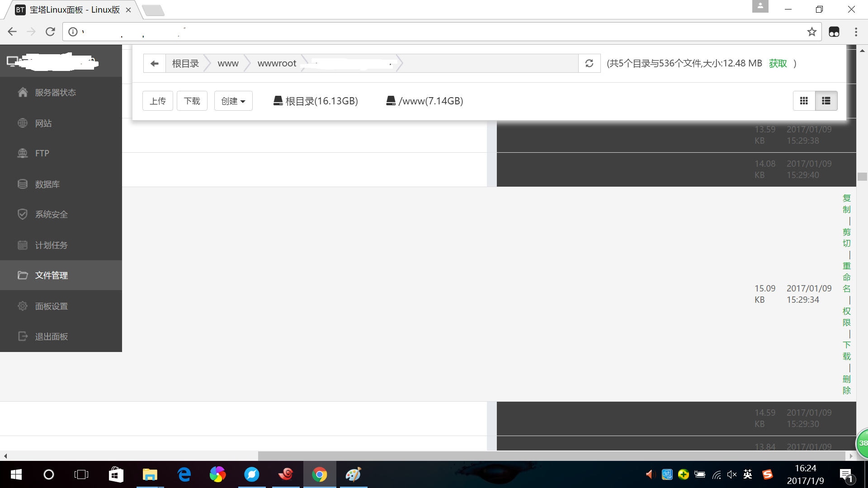Switch to grid view layout
Image resolution: width=868 pixels, height=488 pixels.
(804, 101)
